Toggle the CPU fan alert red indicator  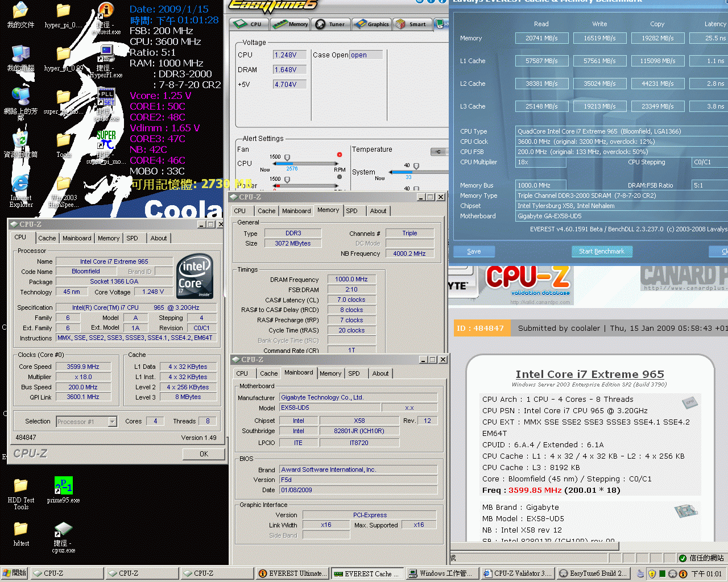coord(340,155)
